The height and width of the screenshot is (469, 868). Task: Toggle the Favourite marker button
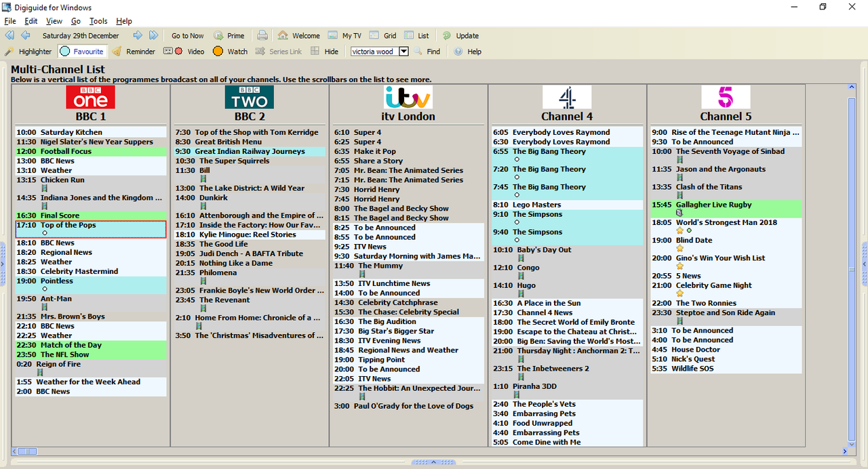(83, 52)
